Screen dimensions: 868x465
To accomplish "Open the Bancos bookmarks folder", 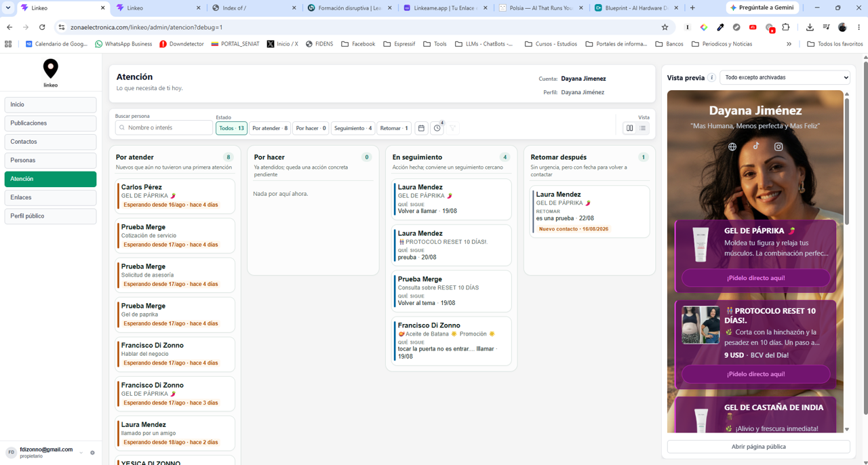I will click(x=669, y=44).
